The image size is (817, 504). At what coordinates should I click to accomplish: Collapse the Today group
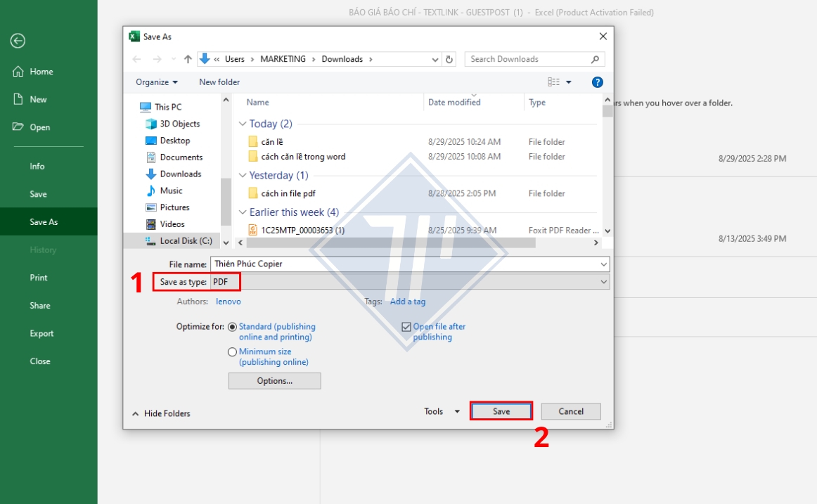(243, 124)
